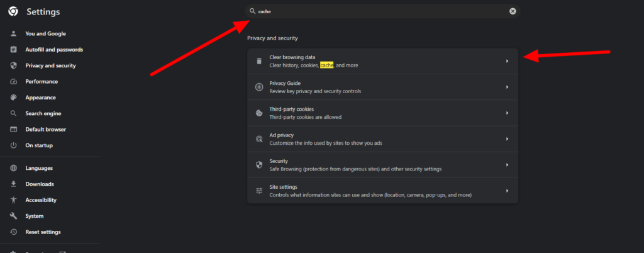Viewport: 644px width, 253px height.
Task: Click the Ad privacy icon
Action: 259,139
